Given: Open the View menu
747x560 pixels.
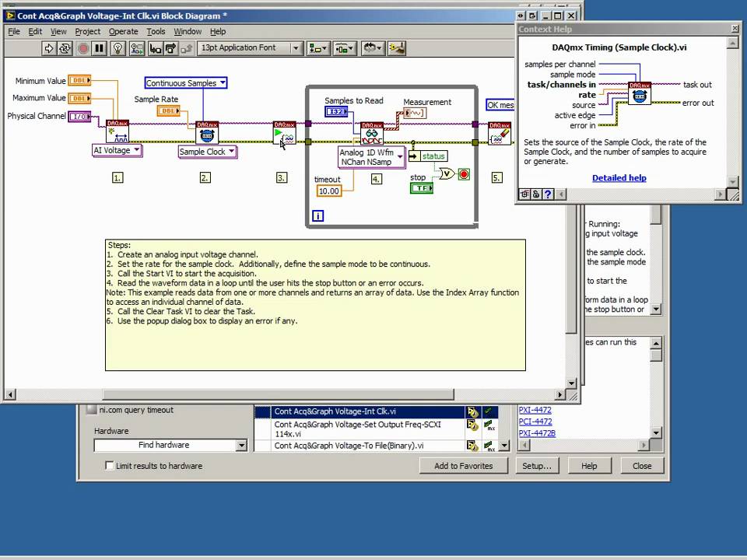Looking at the screenshot, I should (58, 31).
